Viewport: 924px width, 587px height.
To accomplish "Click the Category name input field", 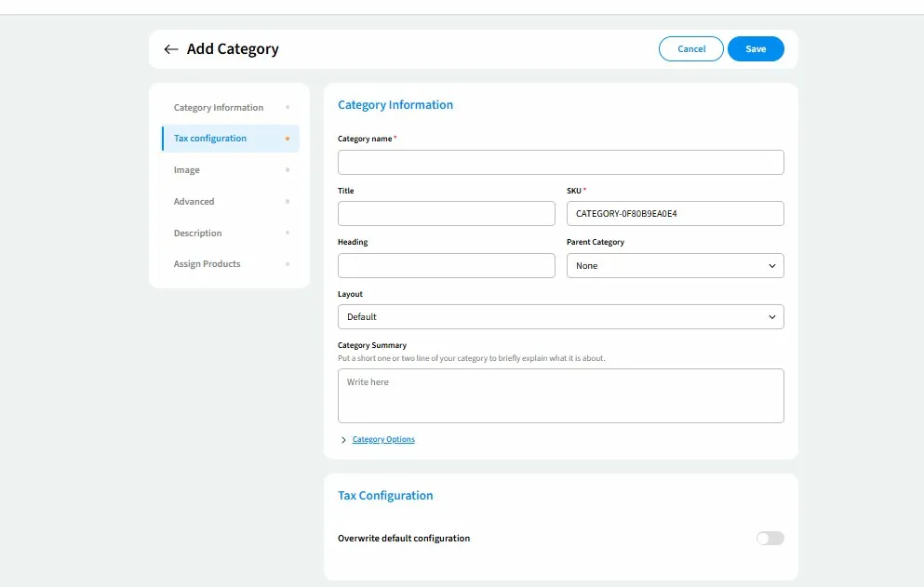I will point(560,163).
